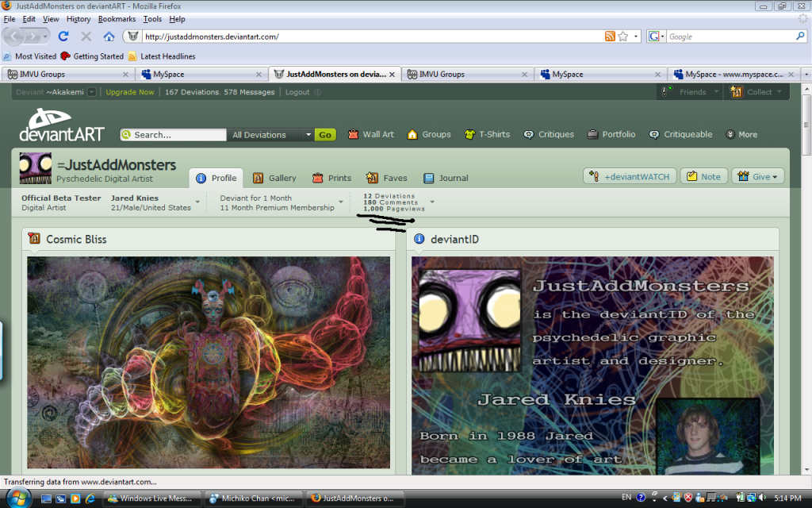The height and width of the screenshot is (508, 812).
Task: Switch to the first IMVU Groups browser tab
Action: (x=68, y=74)
